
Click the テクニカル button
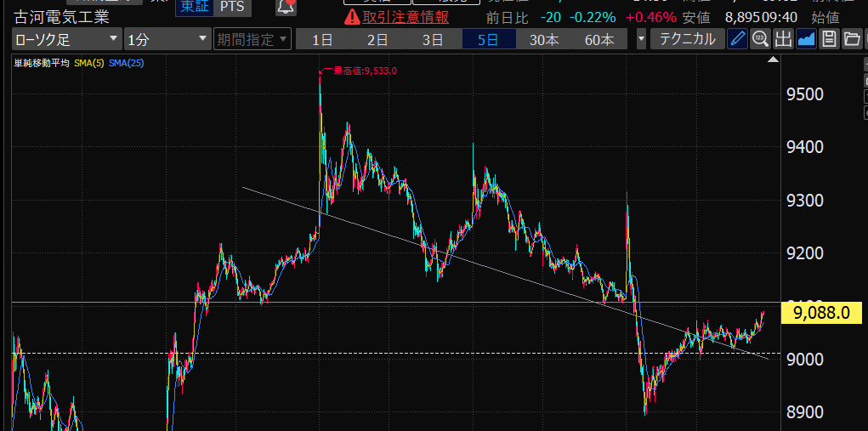point(687,39)
